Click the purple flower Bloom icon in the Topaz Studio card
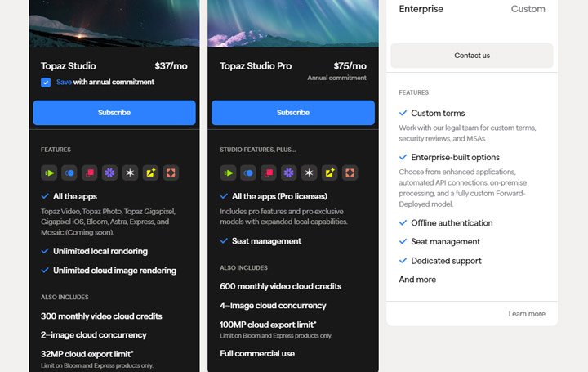The image size is (588, 372). pyautogui.click(x=110, y=173)
